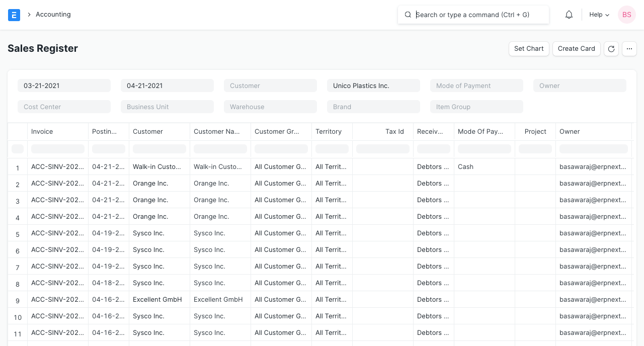The image size is (644, 346).
Task: Click the Set Chart button
Action: [x=529, y=49]
